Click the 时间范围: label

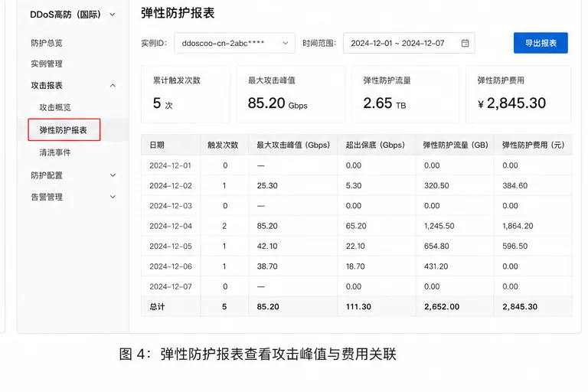point(319,43)
